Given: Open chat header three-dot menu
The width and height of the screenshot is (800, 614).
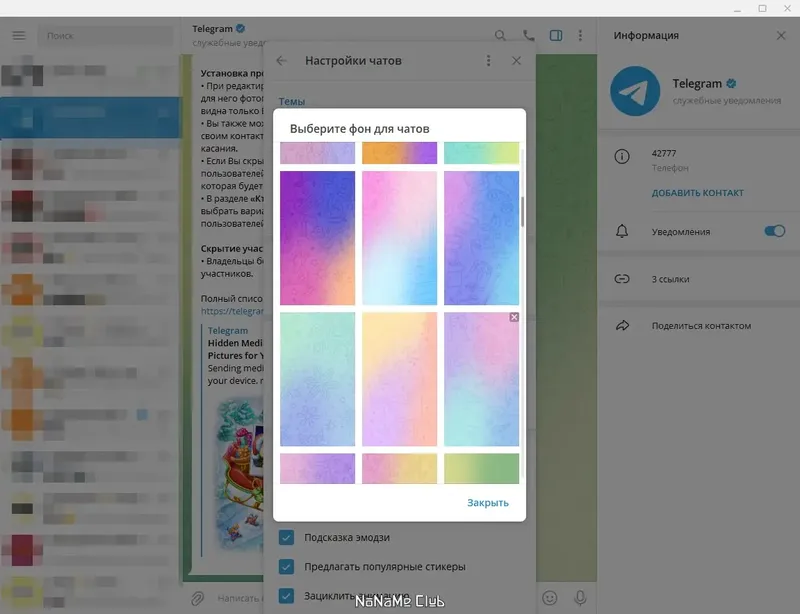Looking at the screenshot, I should click(x=580, y=35).
